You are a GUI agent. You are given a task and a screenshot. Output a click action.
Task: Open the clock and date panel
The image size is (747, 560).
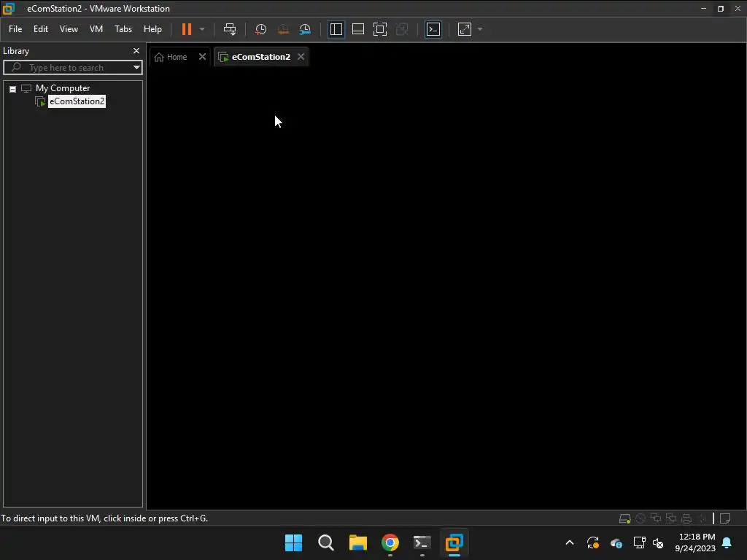point(695,542)
